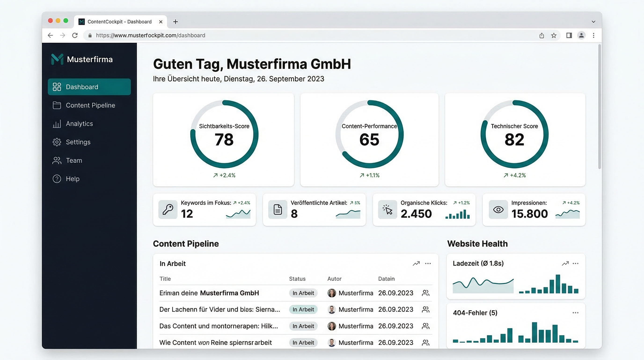Screen dimensions: 644x360
Task: Open the Help section
Action: 72,179
